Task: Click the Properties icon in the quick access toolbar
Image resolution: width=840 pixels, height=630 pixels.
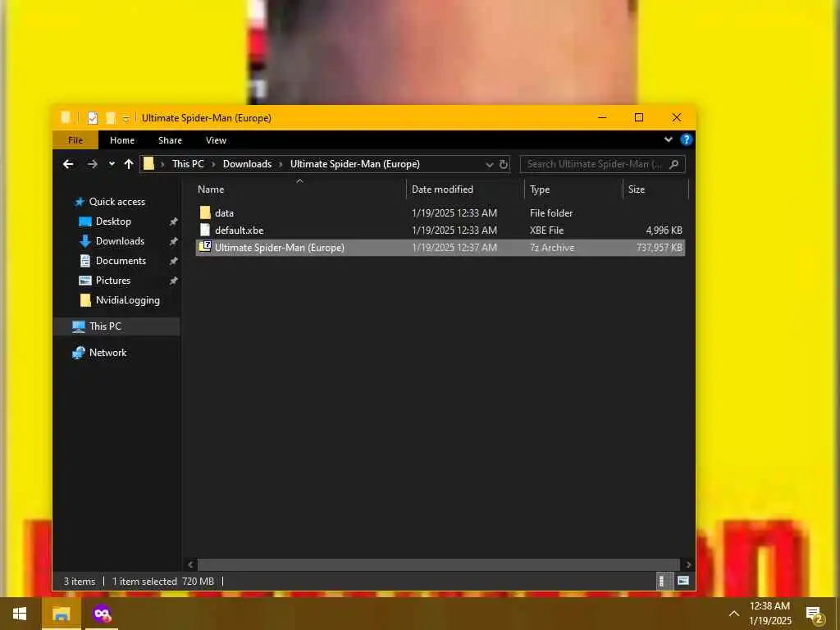Action: [x=92, y=118]
